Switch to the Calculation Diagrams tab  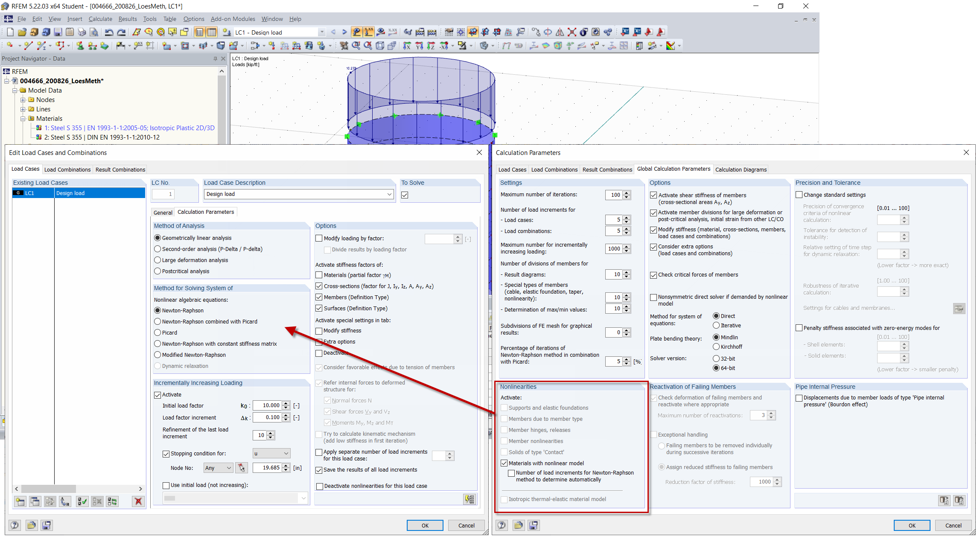pos(741,169)
